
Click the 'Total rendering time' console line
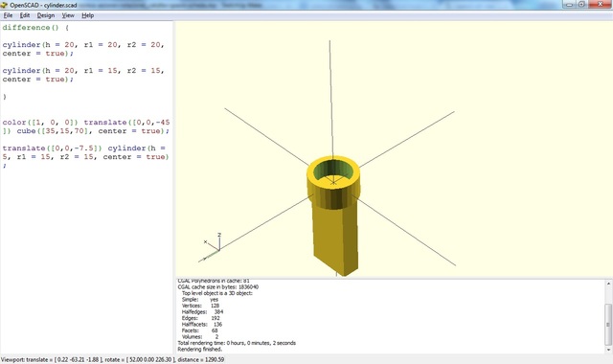coord(237,343)
